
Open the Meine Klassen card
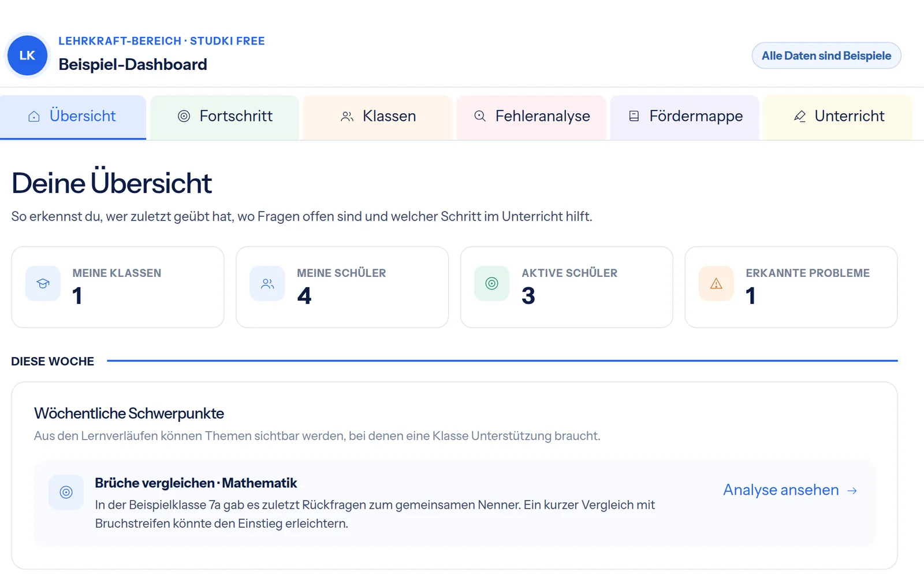118,287
